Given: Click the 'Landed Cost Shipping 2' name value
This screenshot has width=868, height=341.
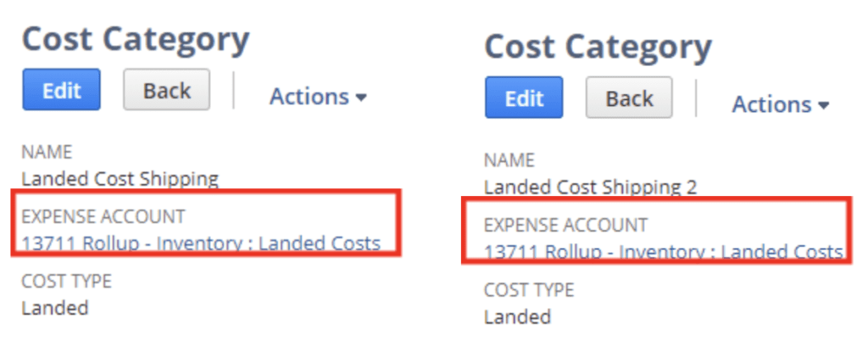Looking at the screenshot, I should 590,187.
